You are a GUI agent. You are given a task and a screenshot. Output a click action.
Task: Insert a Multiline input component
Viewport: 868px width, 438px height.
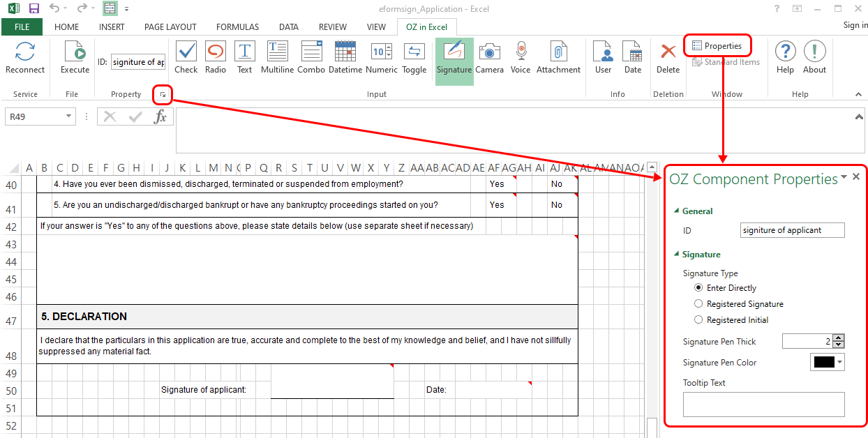click(278, 58)
